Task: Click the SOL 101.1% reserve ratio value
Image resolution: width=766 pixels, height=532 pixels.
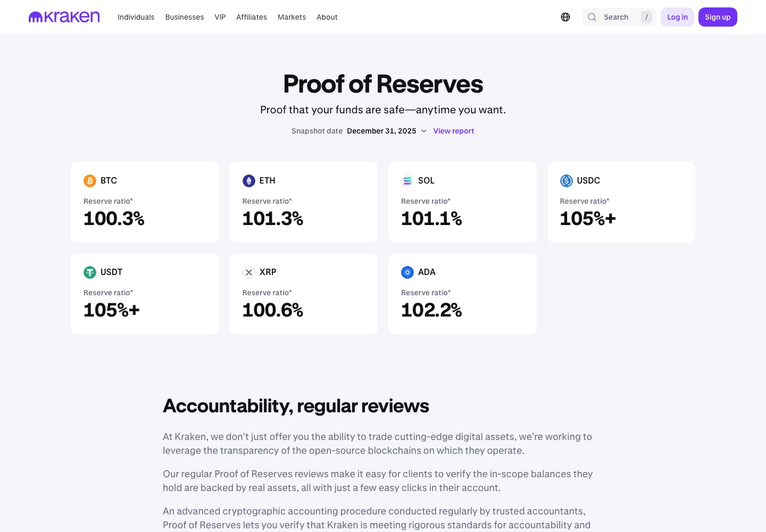Action: (x=431, y=219)
